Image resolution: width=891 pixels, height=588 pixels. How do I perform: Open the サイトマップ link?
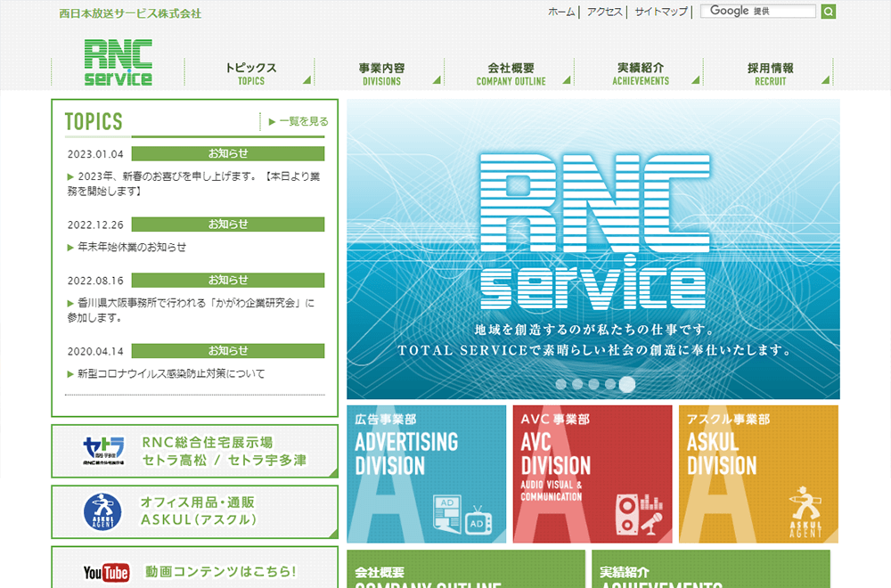[661, 12]
